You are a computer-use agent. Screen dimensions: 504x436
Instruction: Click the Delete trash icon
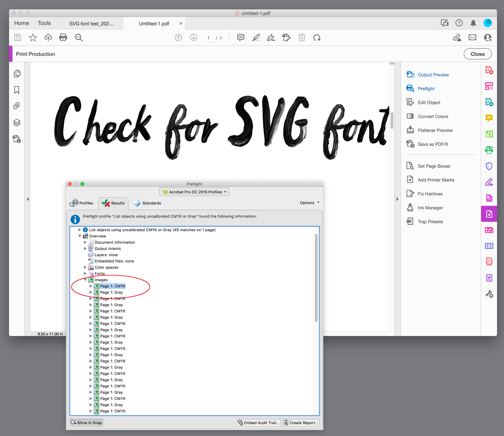point(302,38)
